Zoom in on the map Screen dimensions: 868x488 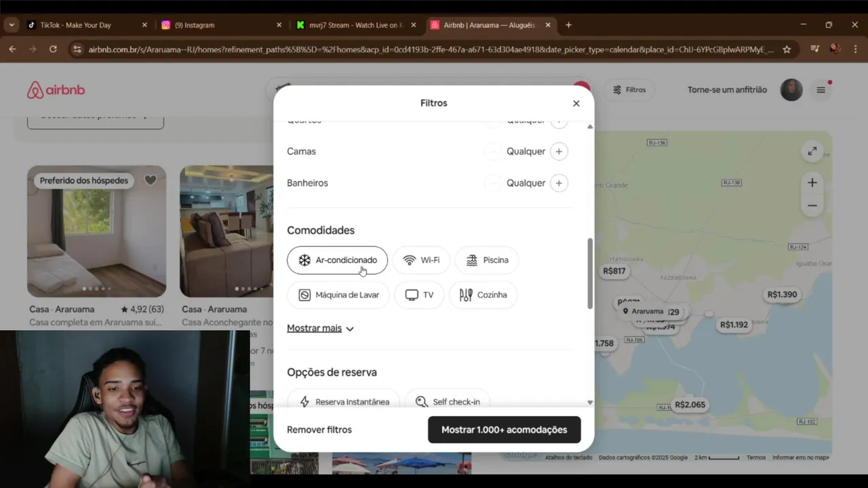[812, 182]
